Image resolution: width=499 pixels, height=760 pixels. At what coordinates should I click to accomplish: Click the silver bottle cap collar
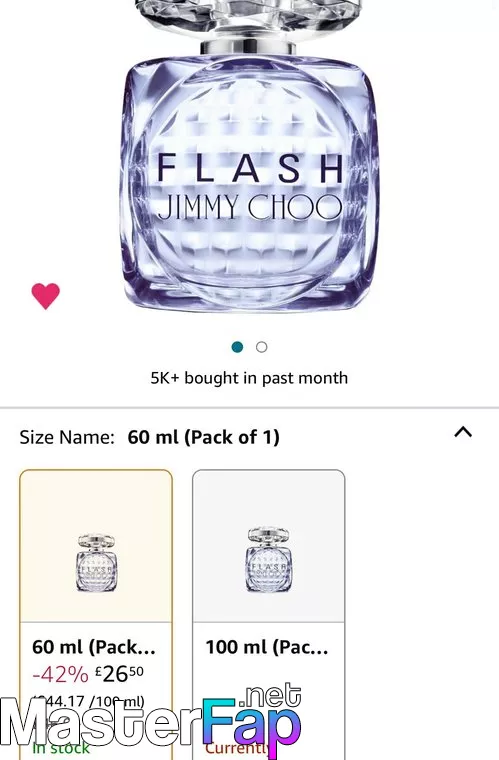[248, 47]
